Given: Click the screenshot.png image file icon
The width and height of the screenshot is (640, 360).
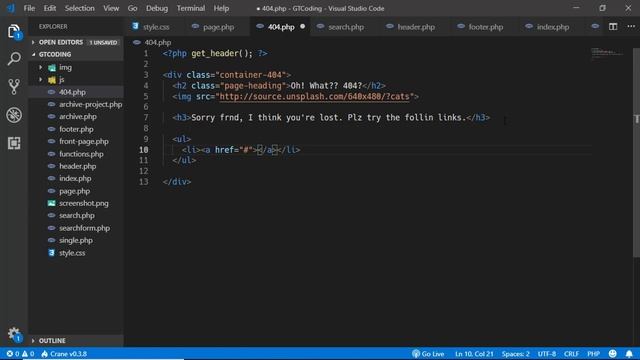Looking at the screenshot, I should click(x=51, y=203).
